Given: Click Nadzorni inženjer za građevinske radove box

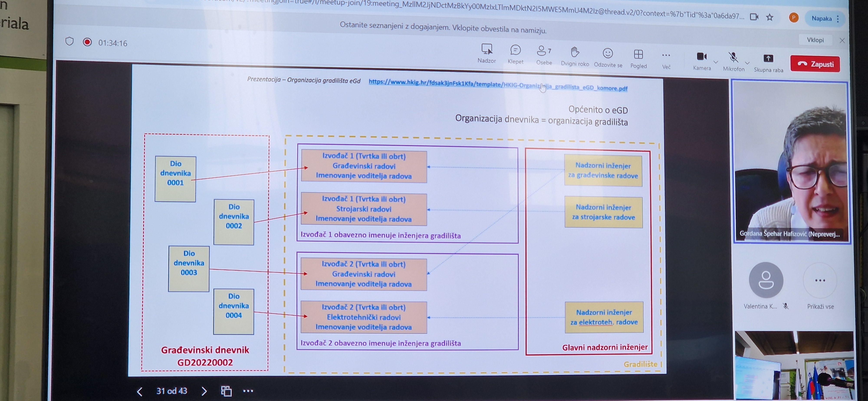Looking at the screenshot, I should [x=603, y=171].
